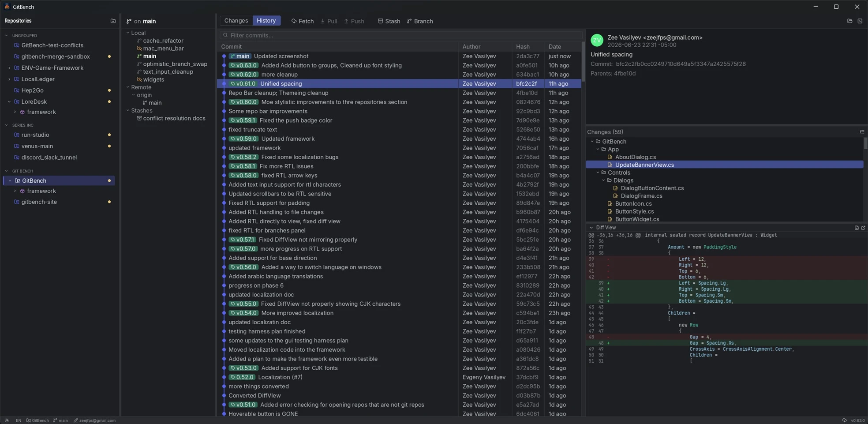This screenshot has height=424, width=868.
Task: Click the Diff View file mode icon
Action: click(857, 228)
